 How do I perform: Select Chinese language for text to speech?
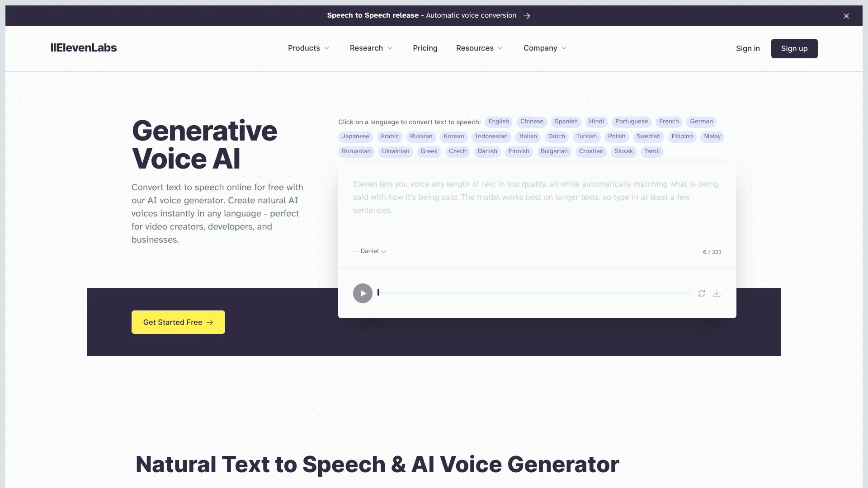[531, 122]
